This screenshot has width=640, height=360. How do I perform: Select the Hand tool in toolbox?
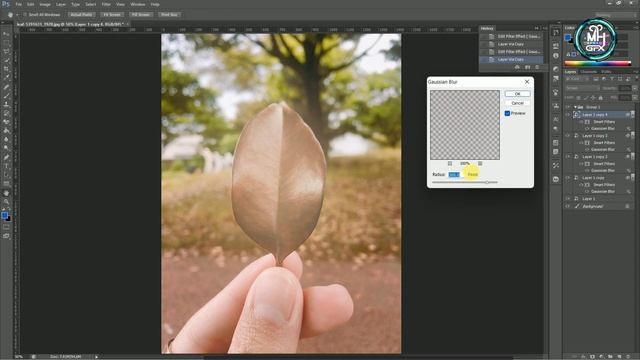click(x=6, y=193)
